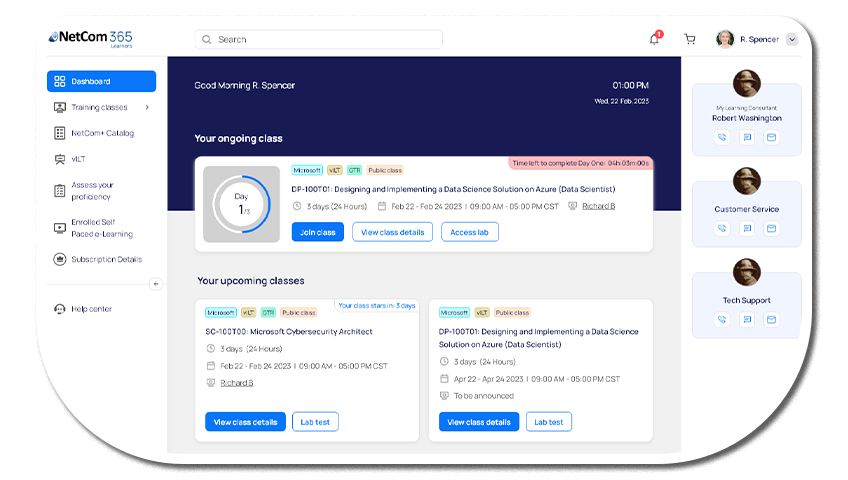848x480 pixels.
Task: Select Assess your proficiency menu item
Action: coord(93,191)
